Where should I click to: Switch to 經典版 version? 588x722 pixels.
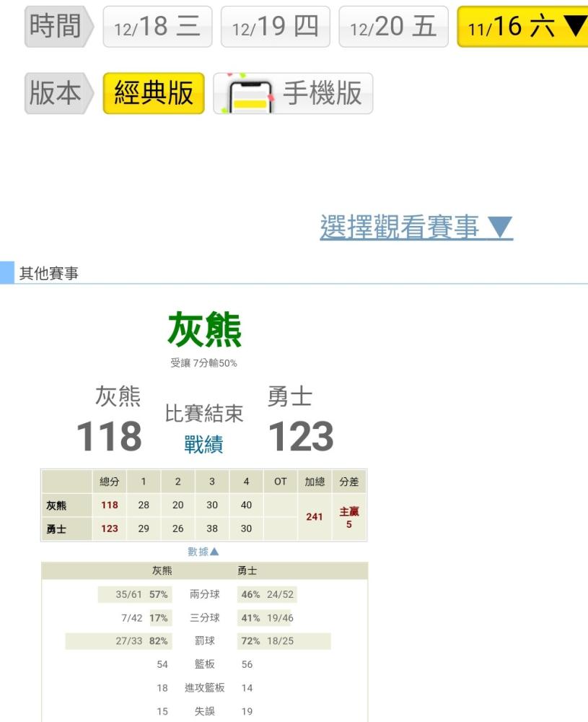(154, 93)
